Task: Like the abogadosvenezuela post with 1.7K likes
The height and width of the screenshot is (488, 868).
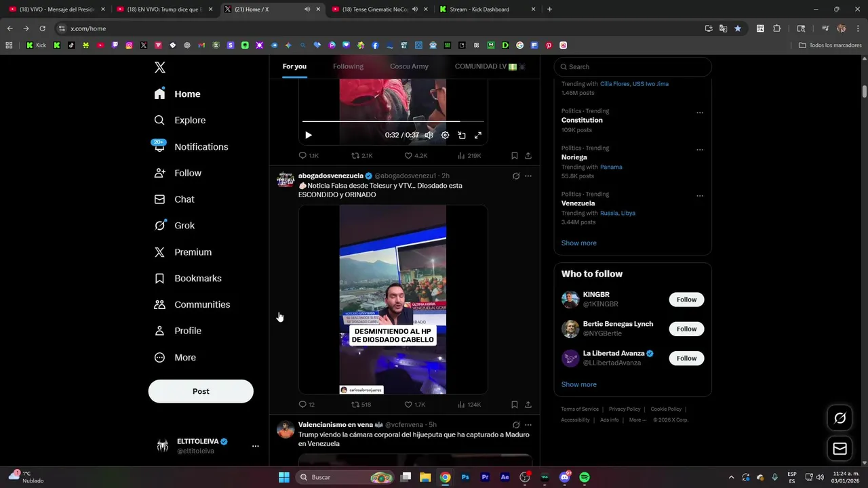Action: (415, 405)
